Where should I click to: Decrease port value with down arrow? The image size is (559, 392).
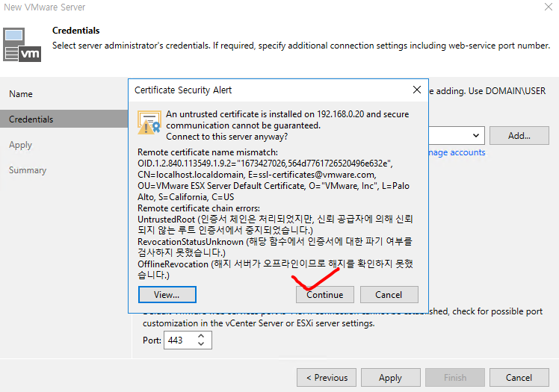[x=201, y=344]
